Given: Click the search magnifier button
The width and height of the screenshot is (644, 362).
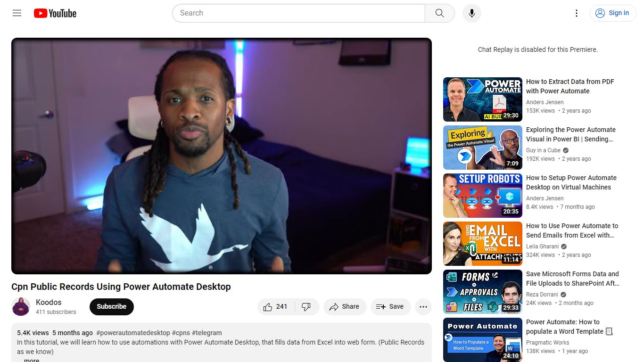Looking at the screenshot, I should (x=440, y=13).
